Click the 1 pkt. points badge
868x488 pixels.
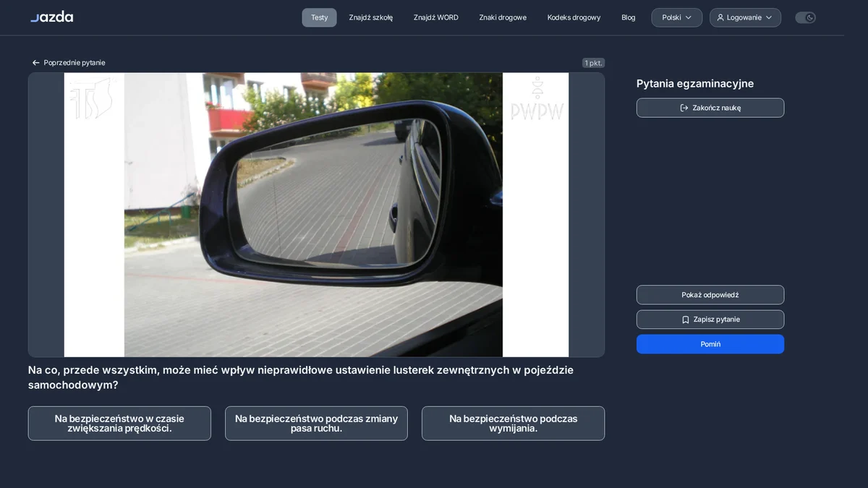pyautogui.click(x=593, y=63)
